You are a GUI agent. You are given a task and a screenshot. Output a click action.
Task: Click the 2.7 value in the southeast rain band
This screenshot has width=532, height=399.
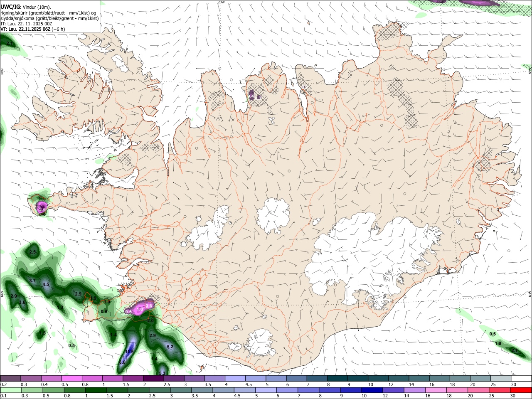click(x=515, y=351)
